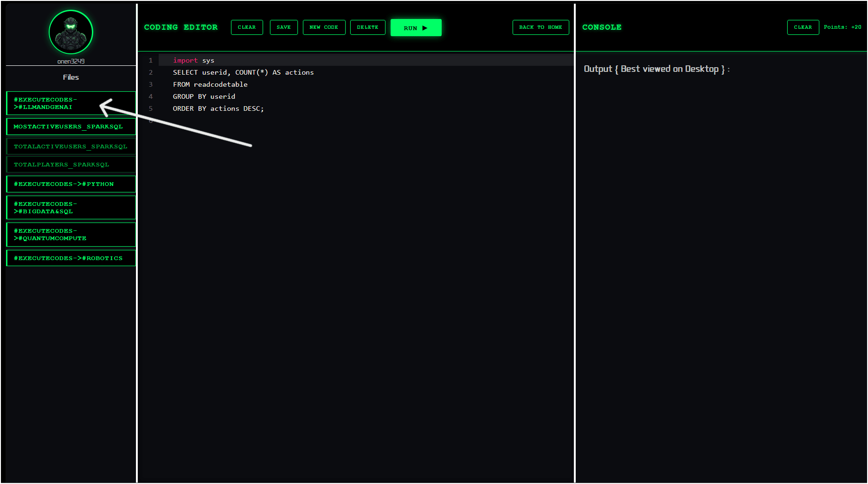868x484 pixels.
Task: Expand #EXECUTECODES->#PYTHON folder
Action: 71,184
